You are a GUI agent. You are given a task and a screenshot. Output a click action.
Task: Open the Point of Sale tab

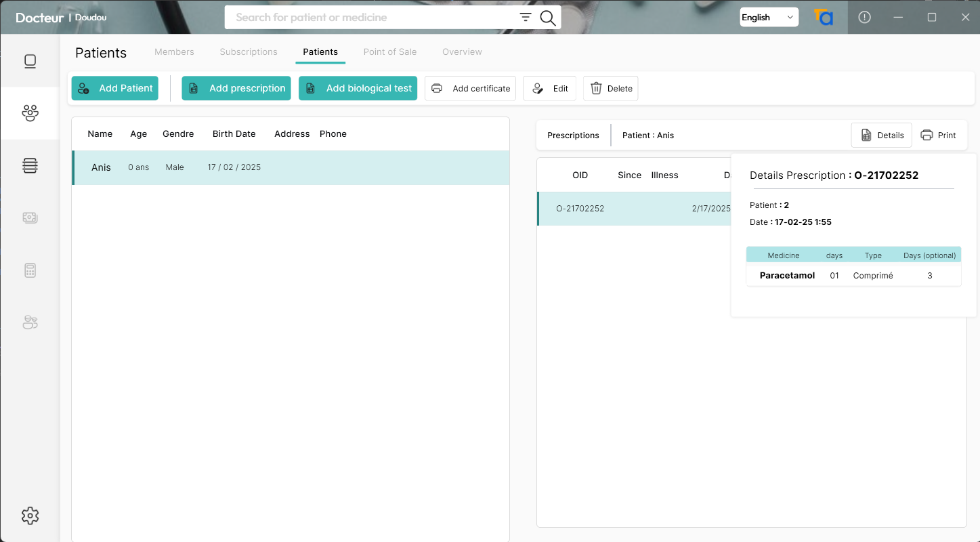click(x=390, y=52)
